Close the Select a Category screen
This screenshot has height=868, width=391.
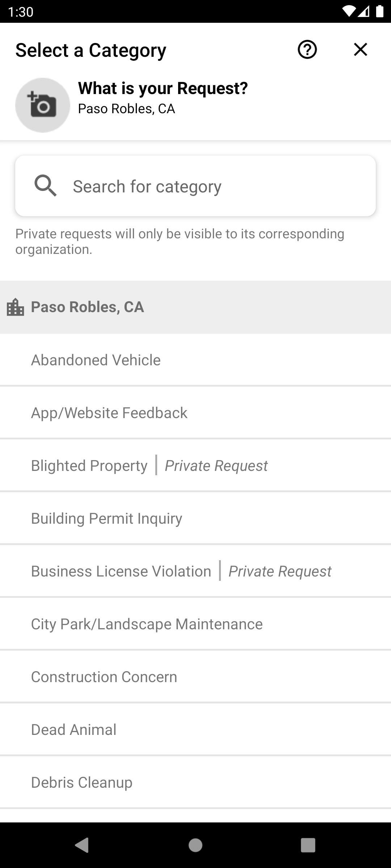pyautogui.click(x=360, y=50)
